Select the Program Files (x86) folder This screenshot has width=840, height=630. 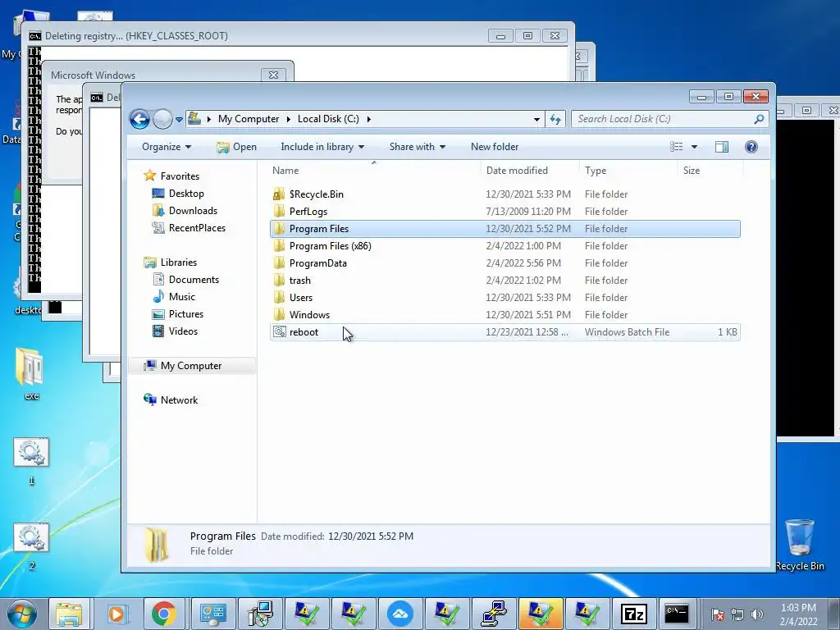(504, 246)
